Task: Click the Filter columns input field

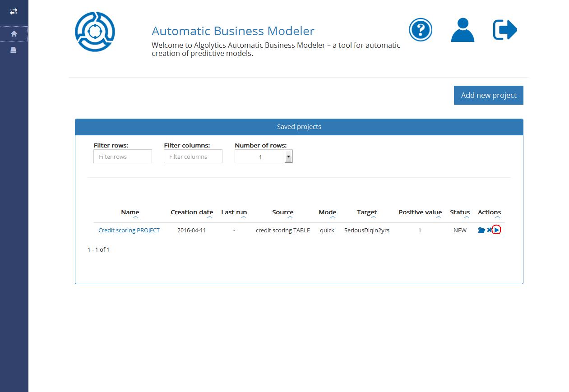Action: [x=193, y=157]
